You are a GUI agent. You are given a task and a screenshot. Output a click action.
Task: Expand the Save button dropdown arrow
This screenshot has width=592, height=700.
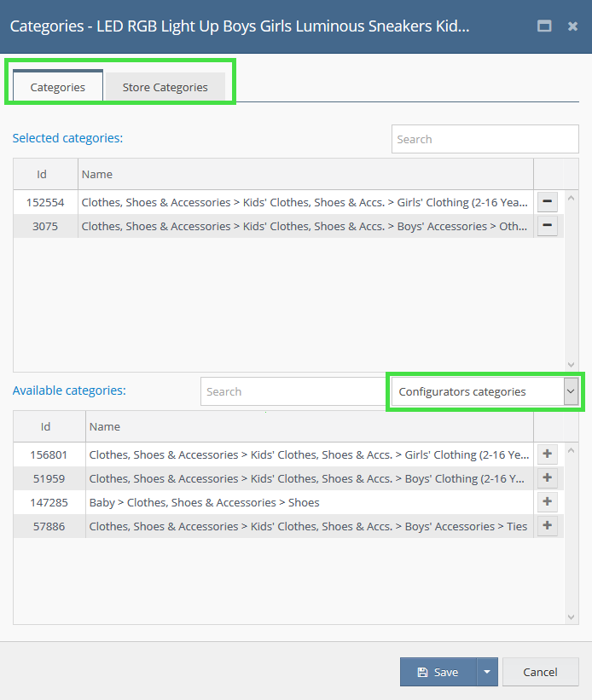coord(487,672)
